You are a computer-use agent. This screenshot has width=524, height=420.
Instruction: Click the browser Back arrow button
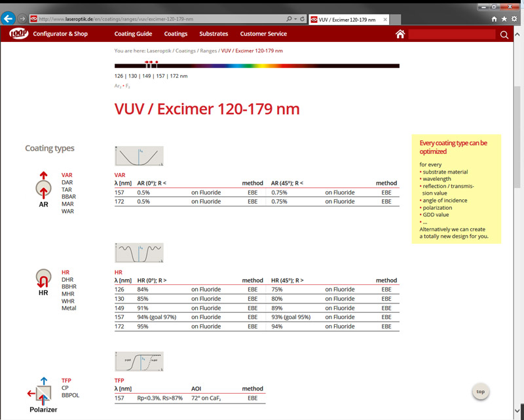coord(8,19)
